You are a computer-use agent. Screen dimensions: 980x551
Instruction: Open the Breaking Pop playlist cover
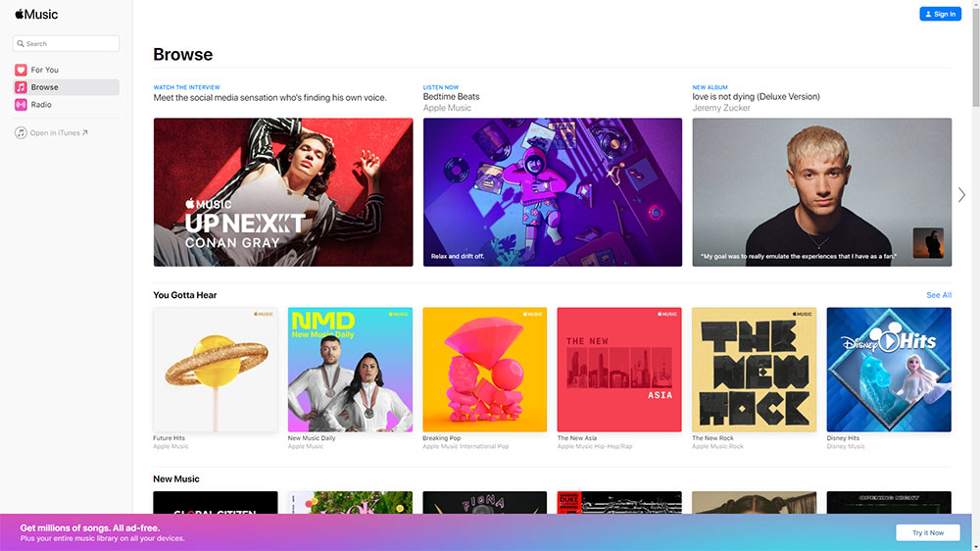(485, 370)
